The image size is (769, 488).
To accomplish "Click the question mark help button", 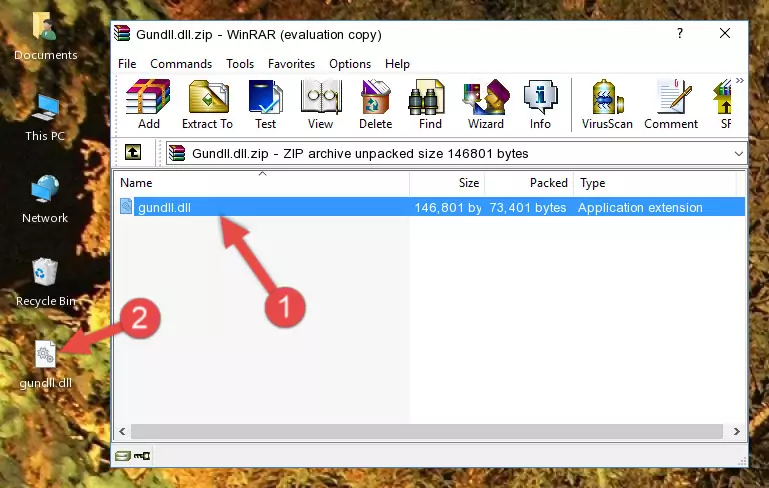I will coord(680,33).
